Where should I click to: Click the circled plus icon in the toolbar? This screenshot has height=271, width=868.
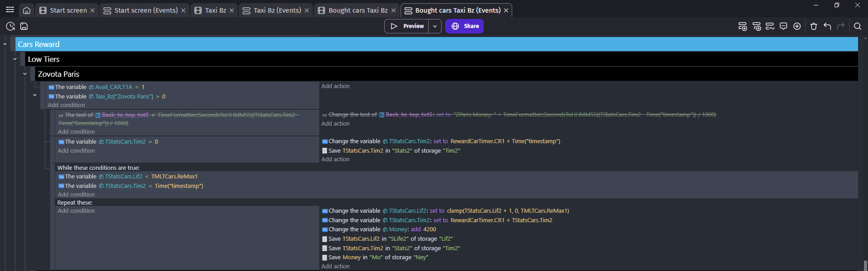pyautogui.click(x=797, y=26)
